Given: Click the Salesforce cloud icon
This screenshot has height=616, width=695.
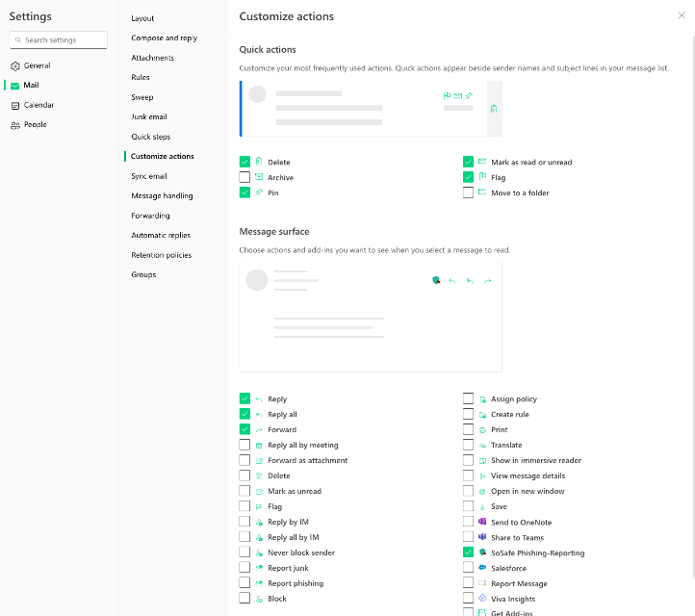Looking at the screenshot, I should pyautogui.click(x=482, y=568).
